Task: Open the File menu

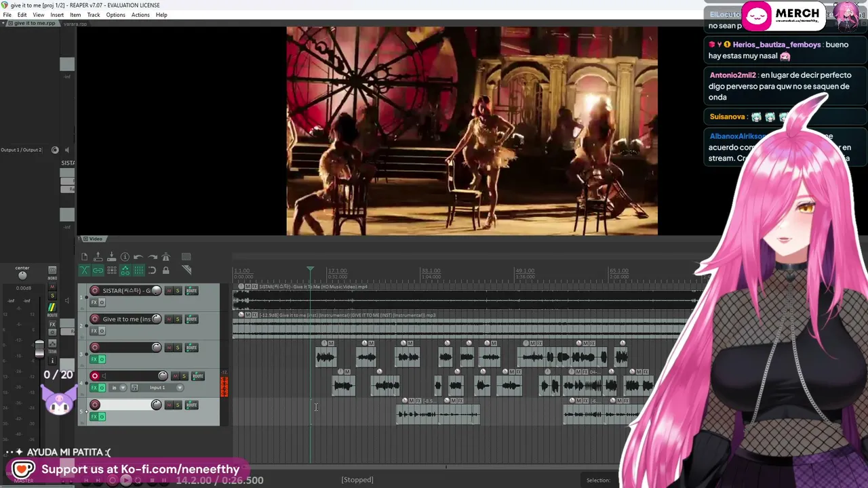Action: 7,15
